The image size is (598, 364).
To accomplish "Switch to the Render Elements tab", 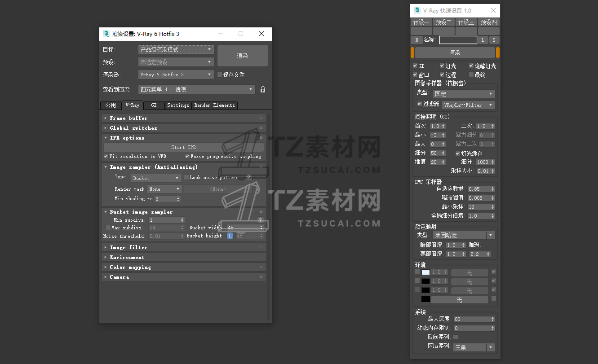I will pyautogui.click(x=214, y=105).
